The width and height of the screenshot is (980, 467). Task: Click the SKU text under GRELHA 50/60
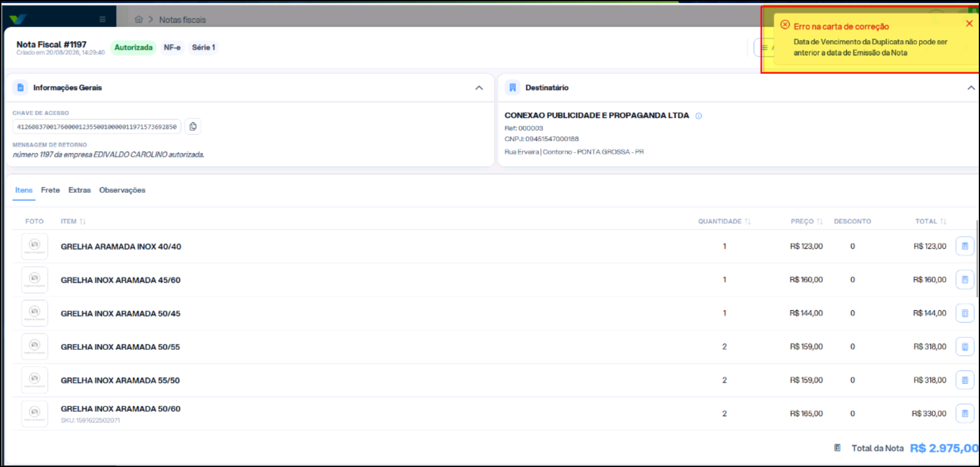coord(90,421)
